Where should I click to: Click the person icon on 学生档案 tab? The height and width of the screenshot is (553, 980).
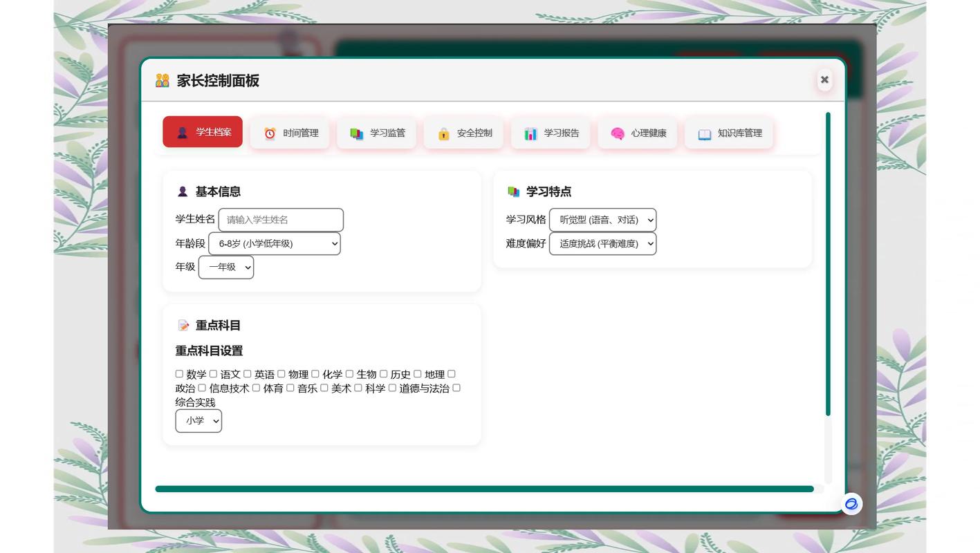183,133
